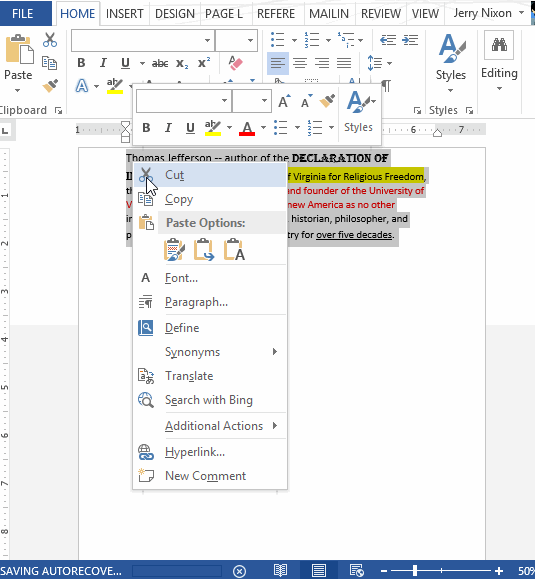Viewport: 535px width, 579px height.
Task: Increase indent in ribbon Paragraph group
Action: point(410,40)
